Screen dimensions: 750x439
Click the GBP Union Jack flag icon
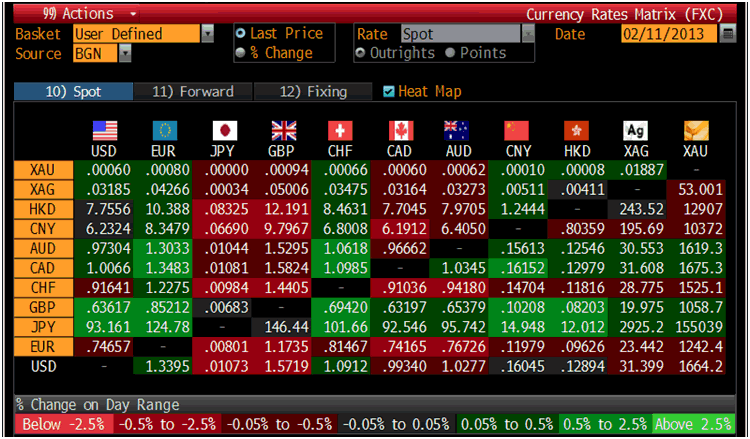click(x=284, y=131)
